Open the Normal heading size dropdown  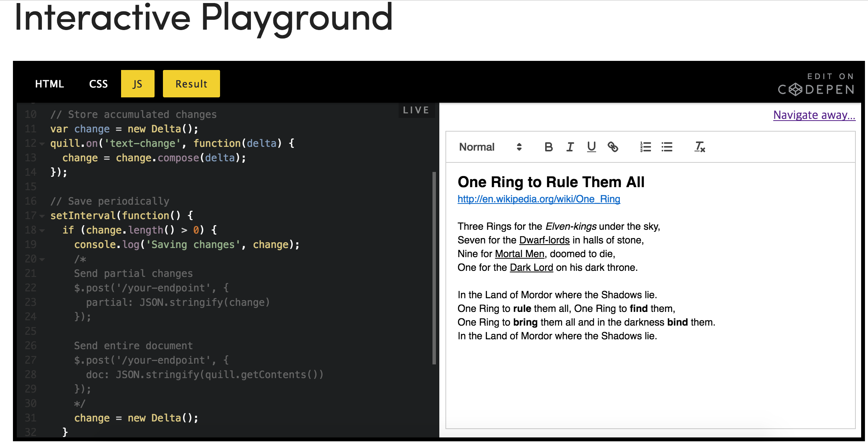(490, 147)
